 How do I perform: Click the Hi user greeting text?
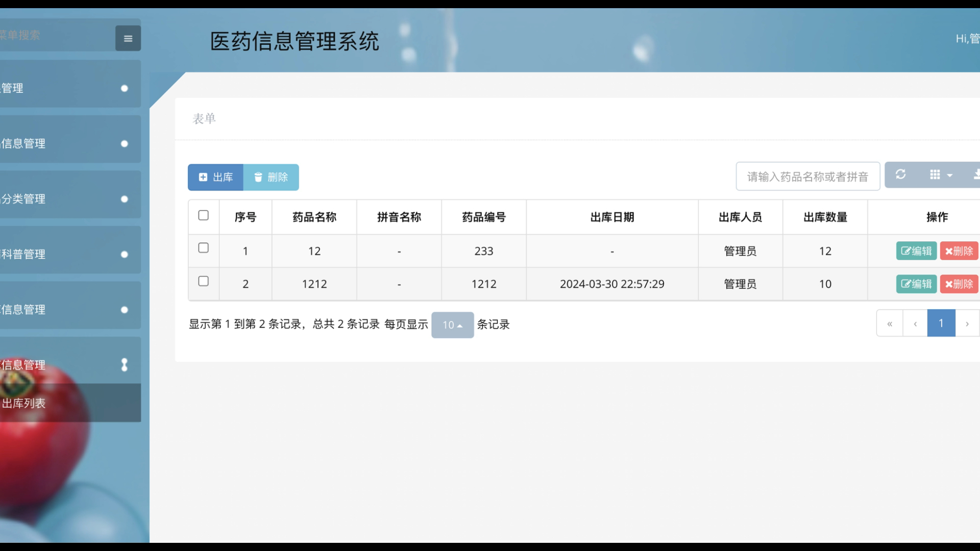pyautogui.click(x=968, y=38)
